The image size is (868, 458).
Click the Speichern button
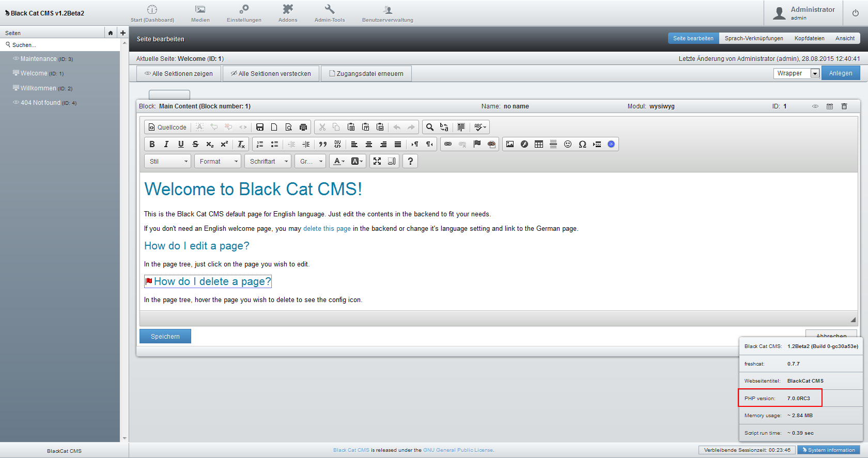(165, 336)
